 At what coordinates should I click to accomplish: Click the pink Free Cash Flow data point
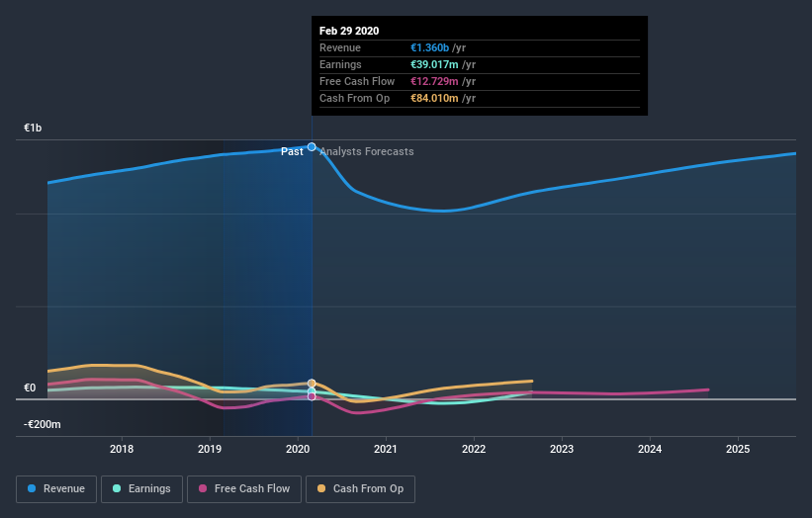(312, 396)
